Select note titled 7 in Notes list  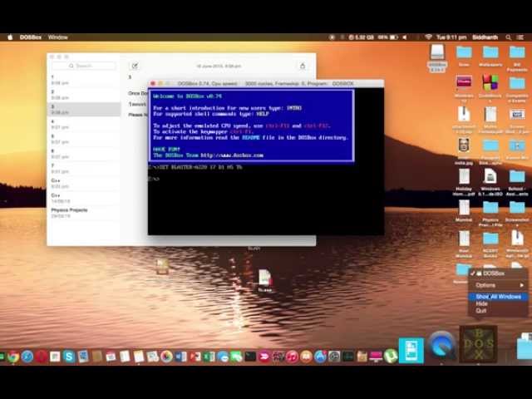coord(85,168)
